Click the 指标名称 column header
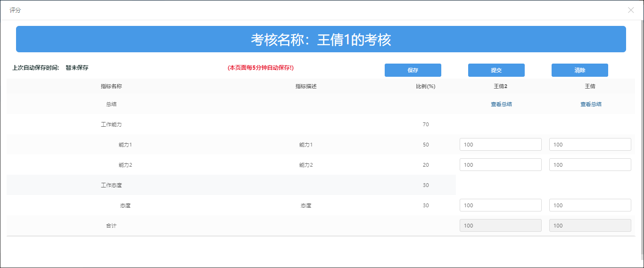 111,86
